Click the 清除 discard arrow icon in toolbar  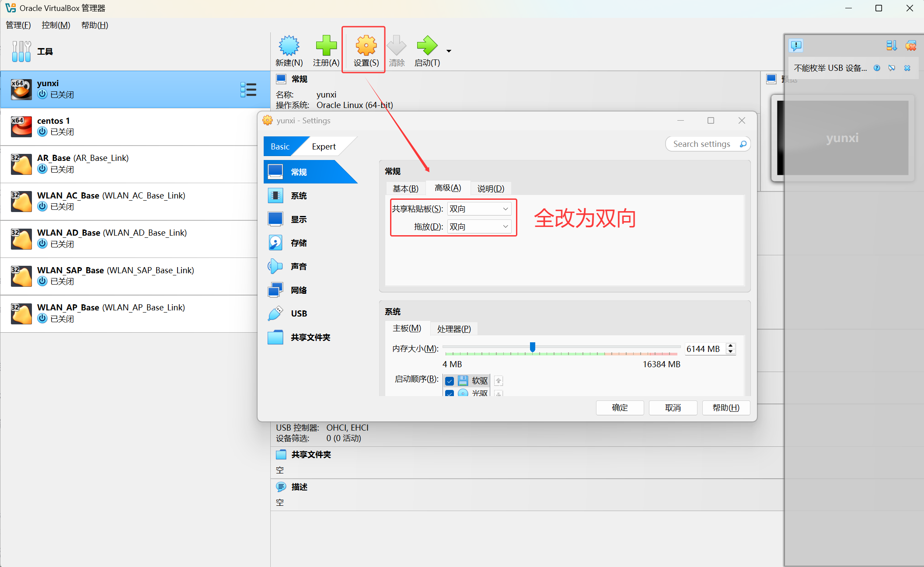tap(397, 45)
